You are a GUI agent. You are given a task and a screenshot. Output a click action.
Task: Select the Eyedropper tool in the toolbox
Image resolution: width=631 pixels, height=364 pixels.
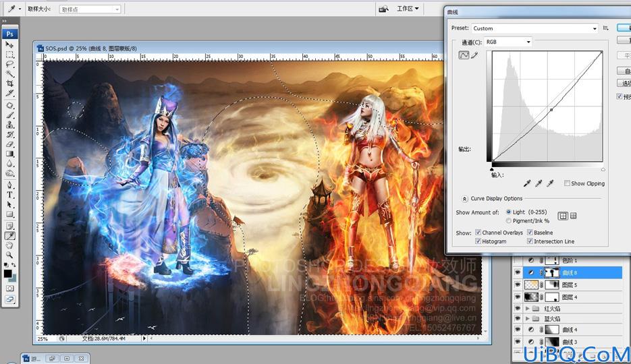pyautogui.click(x=9, y=236)
